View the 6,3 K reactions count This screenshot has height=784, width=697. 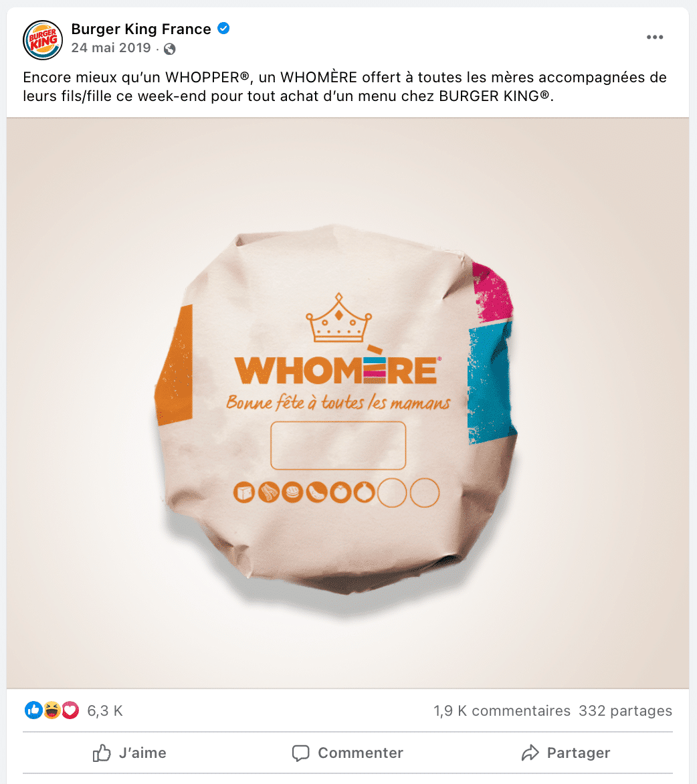(x=104, y=710)
